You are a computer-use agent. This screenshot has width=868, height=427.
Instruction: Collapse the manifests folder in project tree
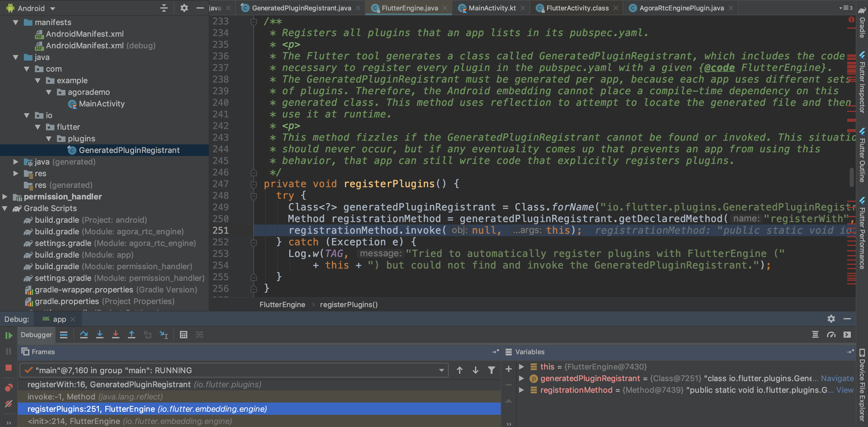(16, 22)
